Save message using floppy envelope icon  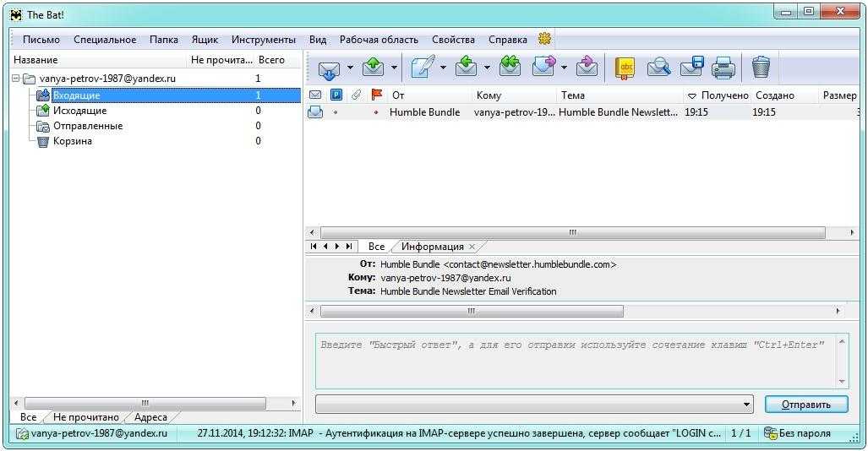691,67
